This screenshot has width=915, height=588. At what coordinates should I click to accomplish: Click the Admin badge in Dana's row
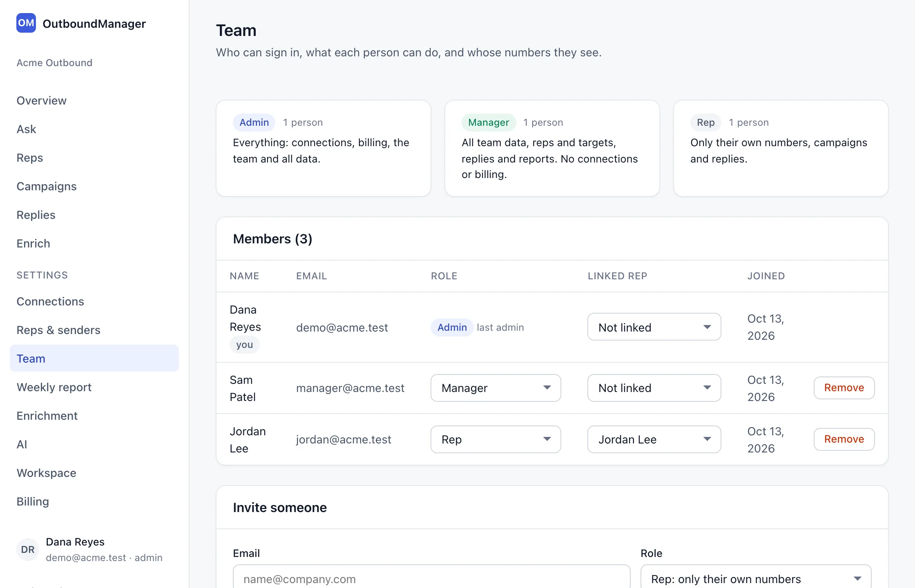[x=452, y=327]
